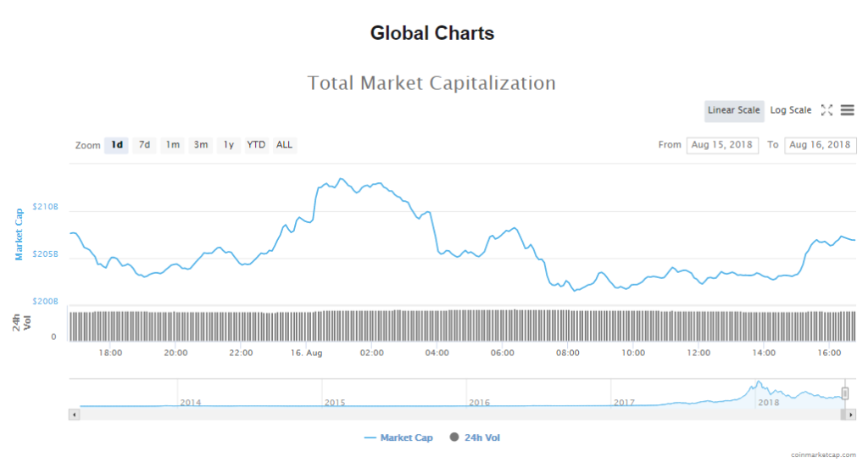
Task: Click the To date field
Action: (x=820, y=145)
